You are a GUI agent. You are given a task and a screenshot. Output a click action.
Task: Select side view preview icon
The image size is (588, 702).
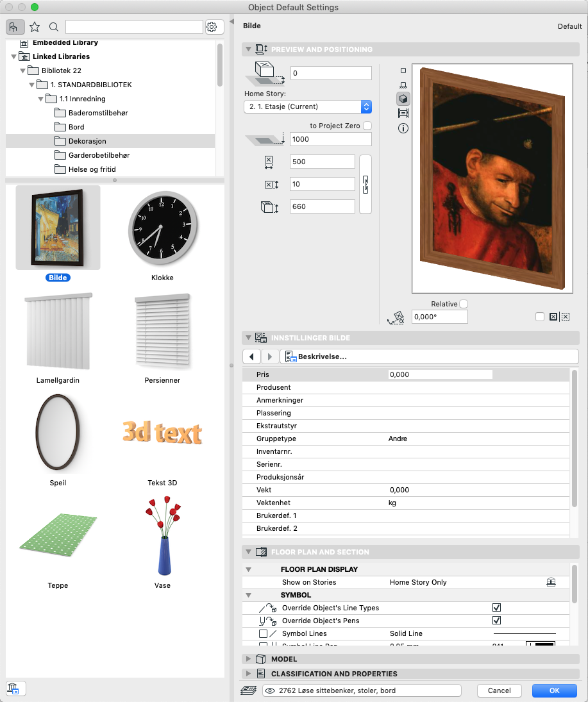403,85
